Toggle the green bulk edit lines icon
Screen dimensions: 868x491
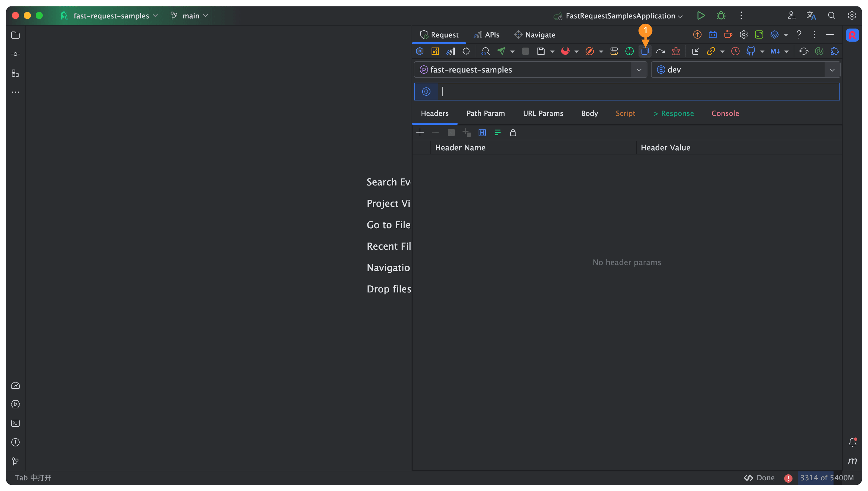point(497,133)
